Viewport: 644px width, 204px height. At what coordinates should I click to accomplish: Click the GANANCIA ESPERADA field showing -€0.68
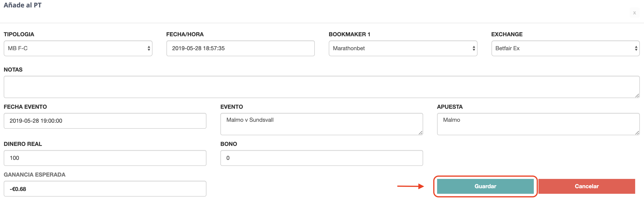coord(105,189)
